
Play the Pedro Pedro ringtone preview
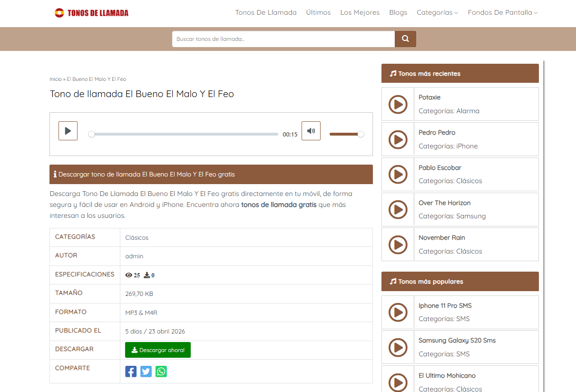398,139
